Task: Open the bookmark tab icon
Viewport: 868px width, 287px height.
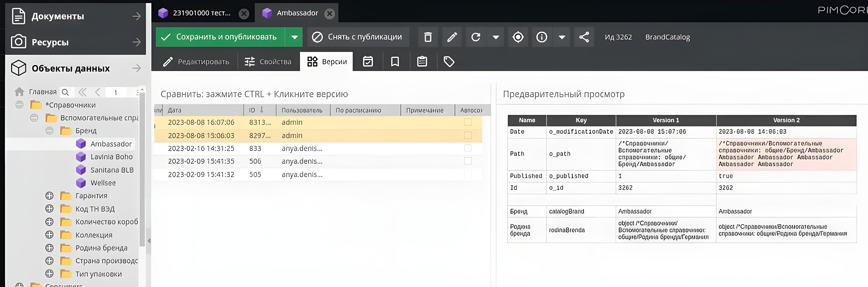Action: [395, 62]
